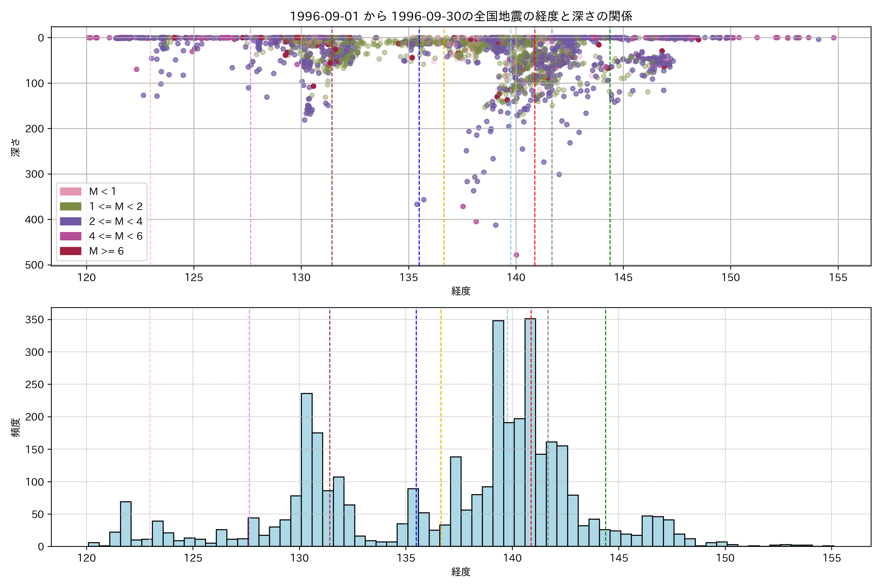Click the 経度 label under the histogram
This screenshot has width=882, height=588.
coord(461,572)
